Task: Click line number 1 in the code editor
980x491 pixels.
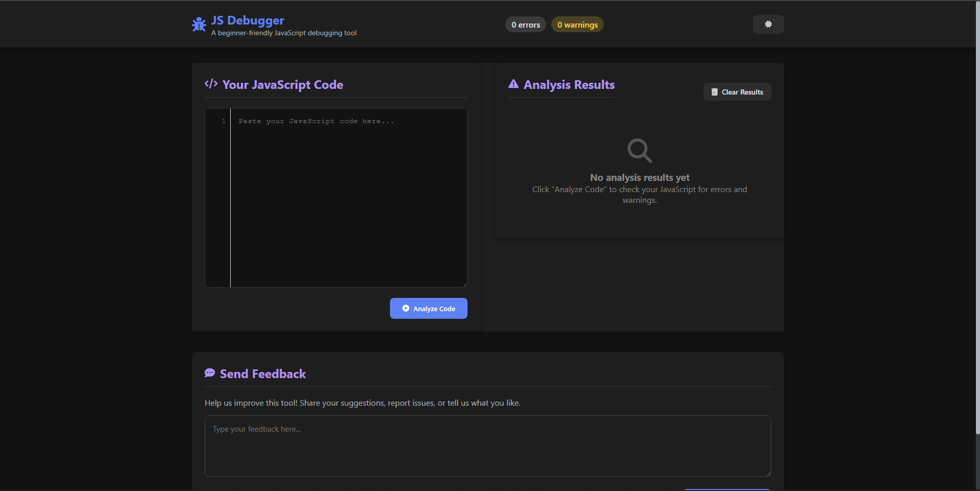Action: 223,121
